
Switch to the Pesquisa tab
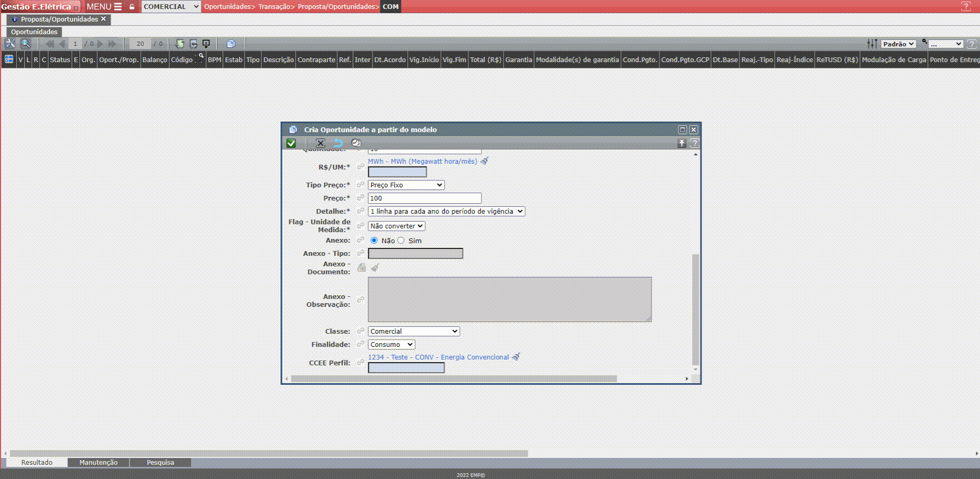coord(160,462)
